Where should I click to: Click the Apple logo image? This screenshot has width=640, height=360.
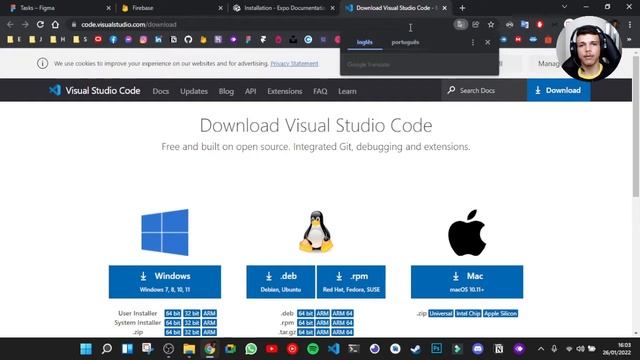coord(467,233)
